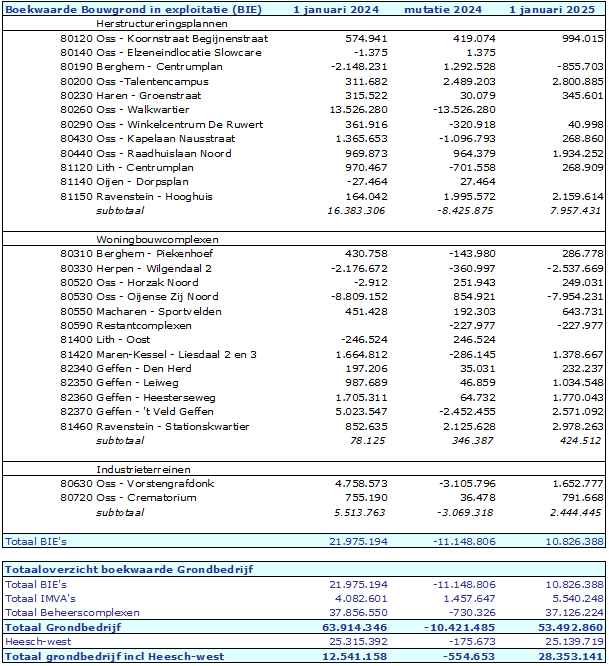The width and height of the screenshot is (609, 666).
Task: Click value 2.159.614 for Ravenstein Hooghuis
Action: (578, 197)
